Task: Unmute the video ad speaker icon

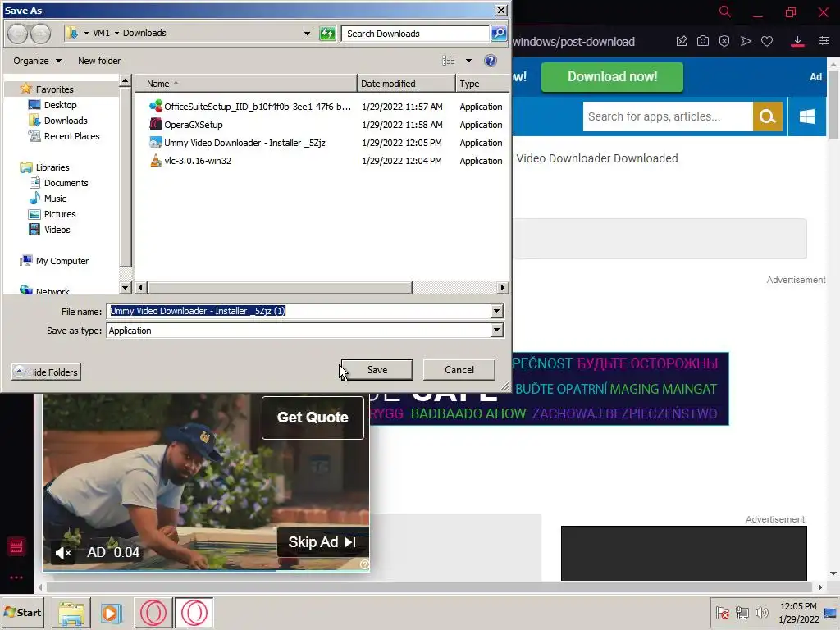Action: [63, 552]
